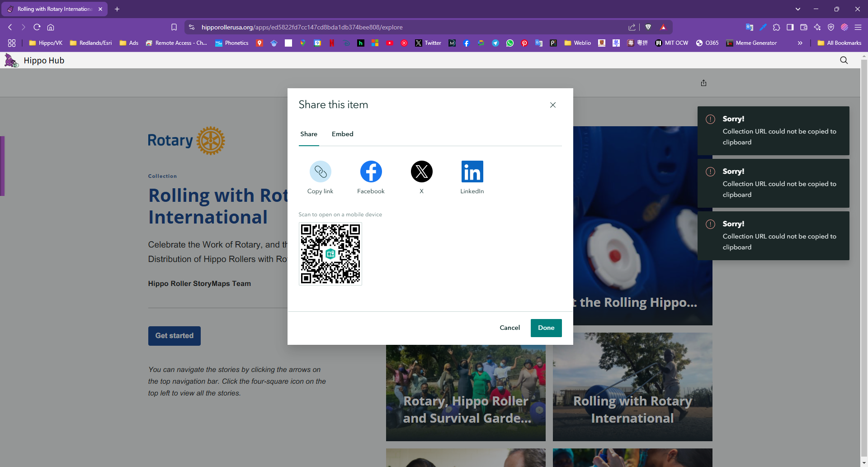Viewport: 868px width, 467px height.
Task: Close the Rolling with Rotary International tab
Action: pyautogui.click(x=100, y=9)
